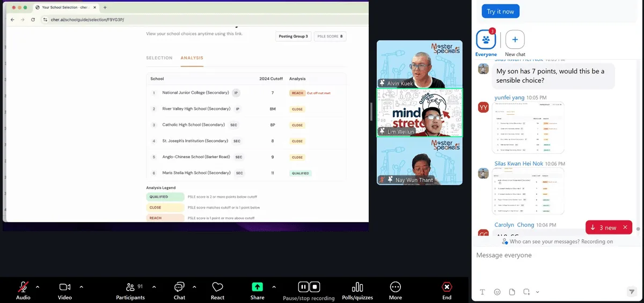The height and width of the screenshot is (303, 644).
Task: Click National Junior College (Secondary) row
Action: click(246, 93)
